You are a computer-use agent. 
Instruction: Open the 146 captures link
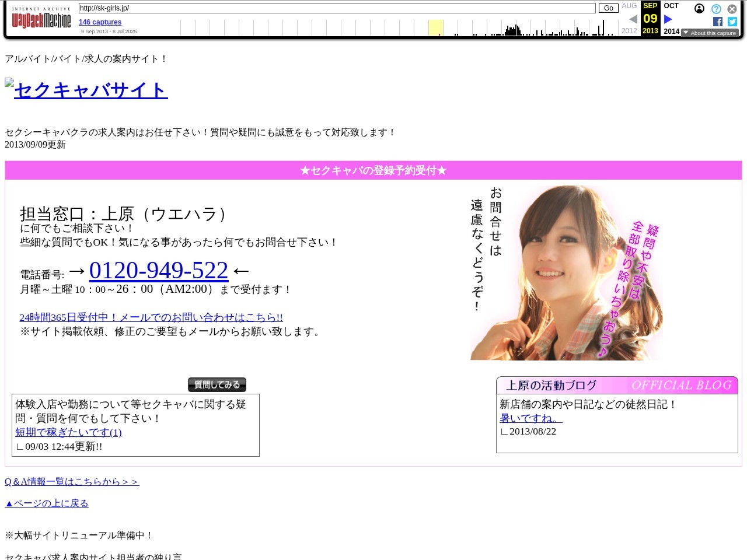click(x=100, y=22)
